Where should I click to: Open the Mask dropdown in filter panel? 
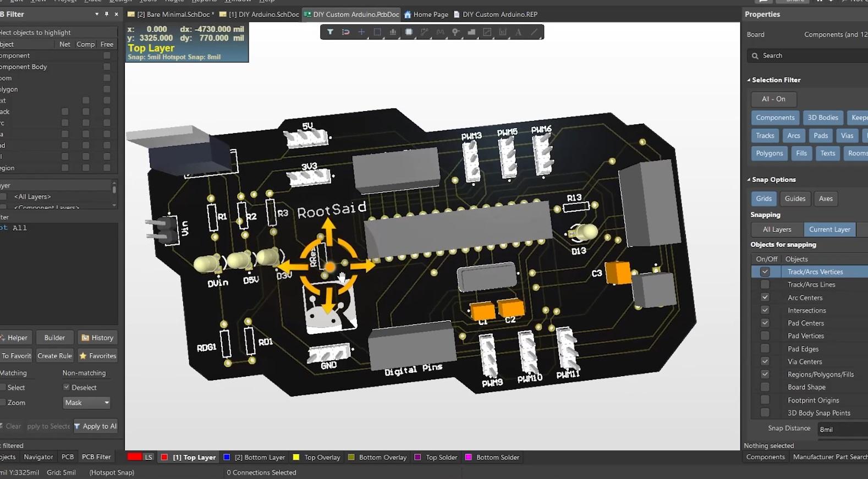click(87, 403)
